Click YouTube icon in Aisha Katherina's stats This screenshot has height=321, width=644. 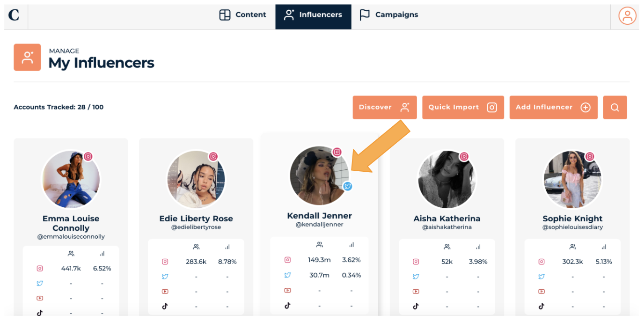click(x=416, y=291)
